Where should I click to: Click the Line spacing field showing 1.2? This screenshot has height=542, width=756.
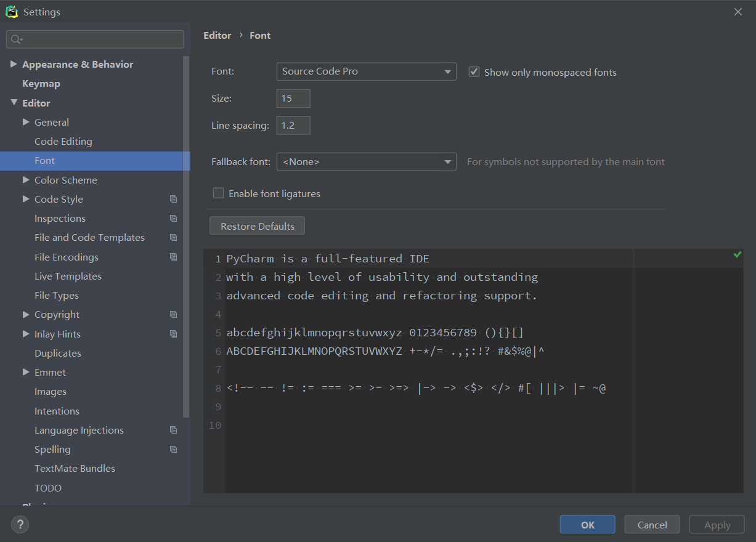click(293, 126)
